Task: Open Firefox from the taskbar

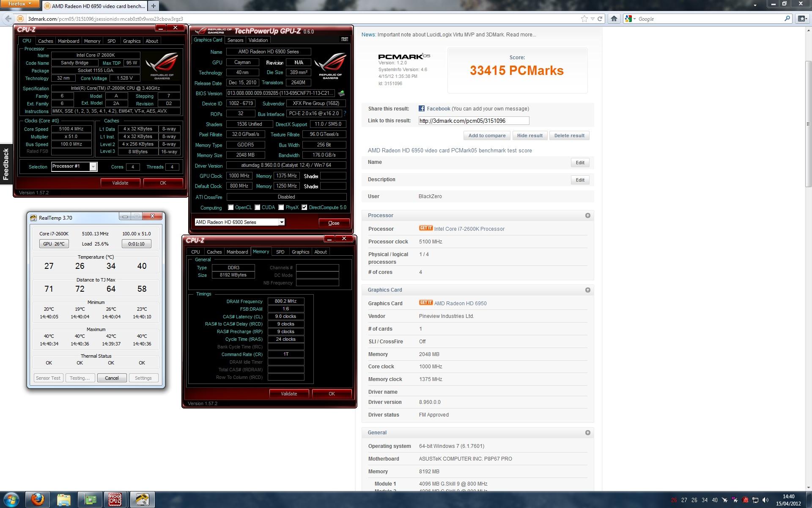Action: click(x=38, y=500)
